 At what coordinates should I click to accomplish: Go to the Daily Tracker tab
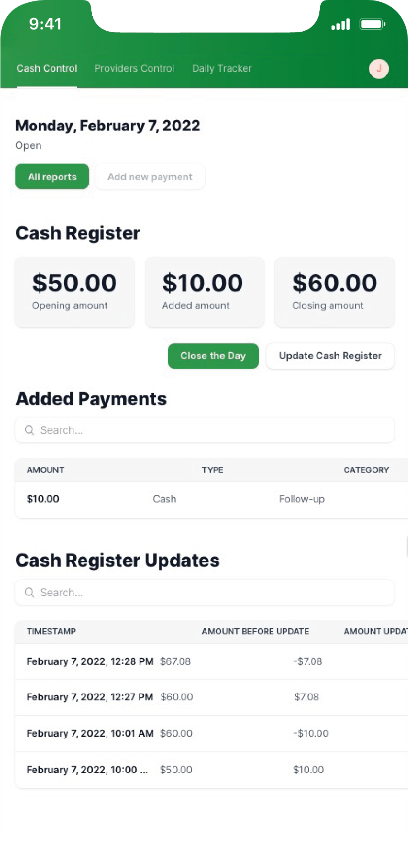point(222,69)
